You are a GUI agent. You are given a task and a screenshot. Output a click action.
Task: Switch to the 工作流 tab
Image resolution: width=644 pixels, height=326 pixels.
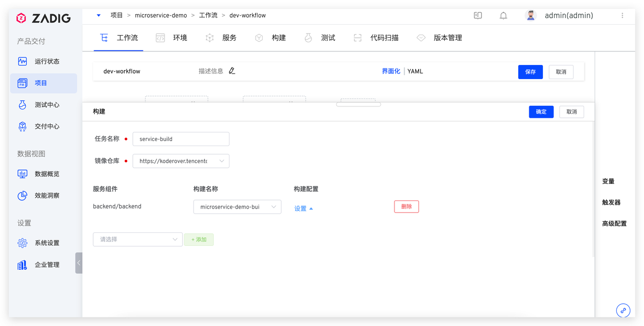[119, 38]
